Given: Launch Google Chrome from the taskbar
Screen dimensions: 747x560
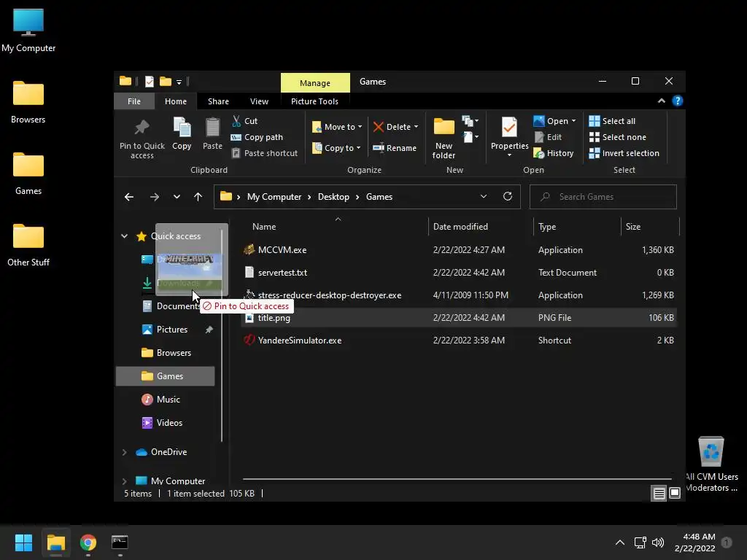Looking at the screenshot, I should click(88, 542).
